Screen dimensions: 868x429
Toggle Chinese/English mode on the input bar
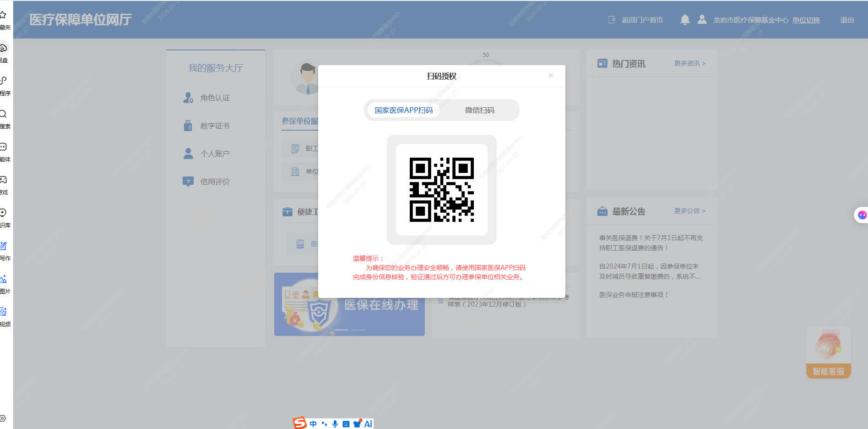pyautogui.click(x=313, y=424)
